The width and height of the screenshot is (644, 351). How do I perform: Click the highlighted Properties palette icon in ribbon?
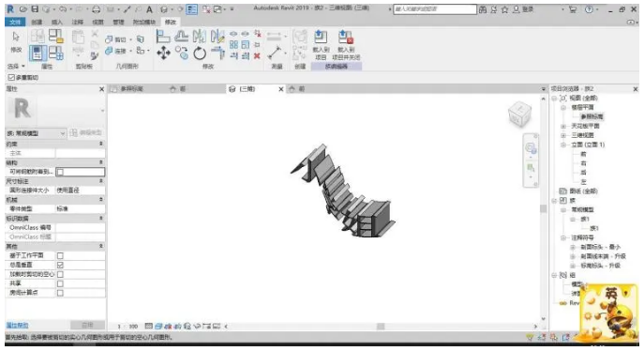click(x=37, y=53)
